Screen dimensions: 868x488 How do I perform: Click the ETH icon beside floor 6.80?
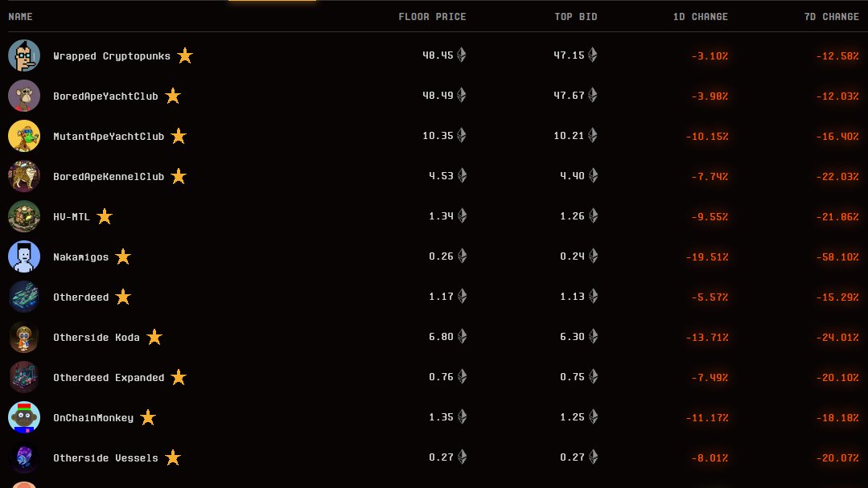[x=463, y=336]
